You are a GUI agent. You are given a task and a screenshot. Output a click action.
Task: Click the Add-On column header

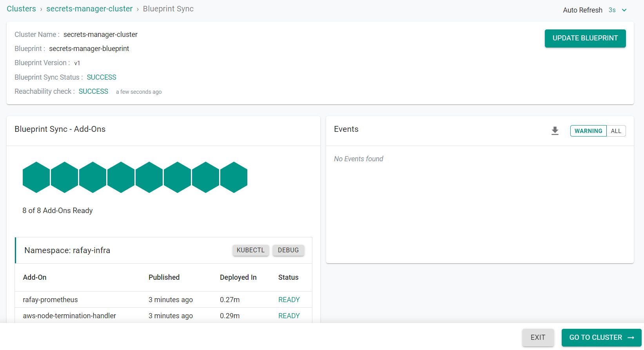tap(34, 277)
